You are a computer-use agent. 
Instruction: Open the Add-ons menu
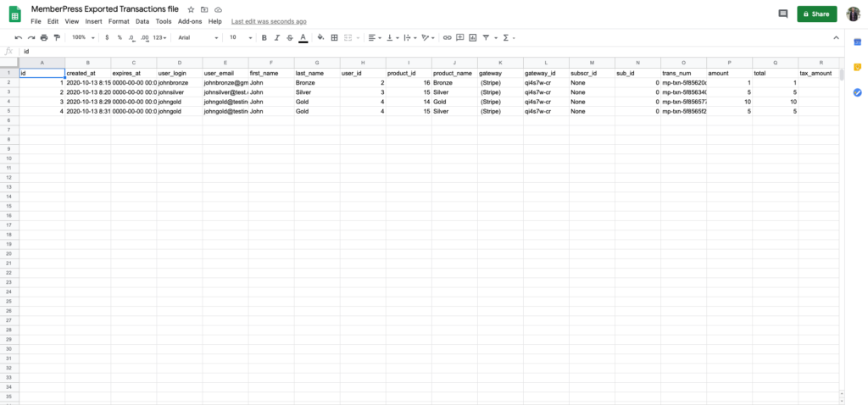coord(189,21)
